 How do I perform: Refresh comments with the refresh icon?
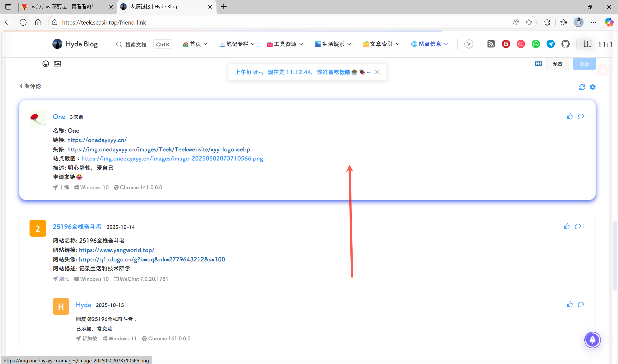point(582,87)
